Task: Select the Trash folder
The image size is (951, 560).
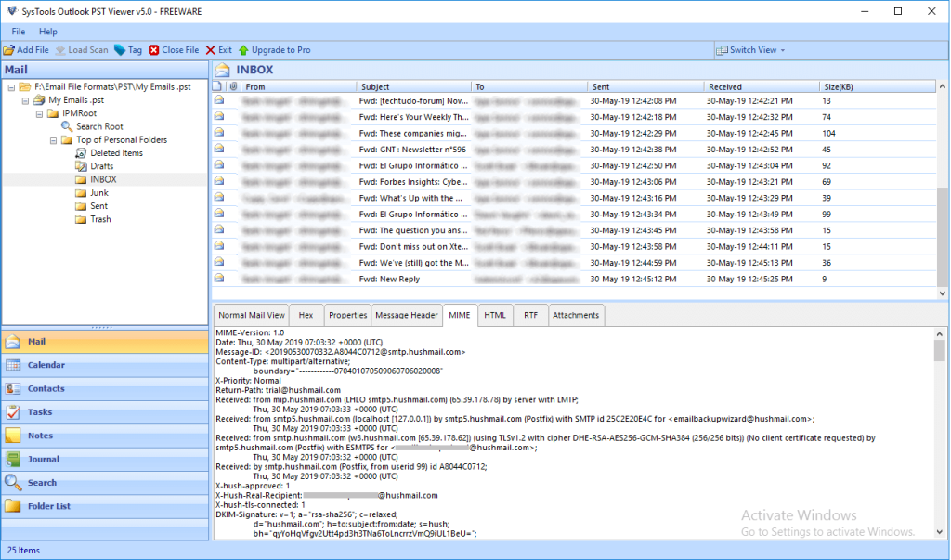Action: 100,219
